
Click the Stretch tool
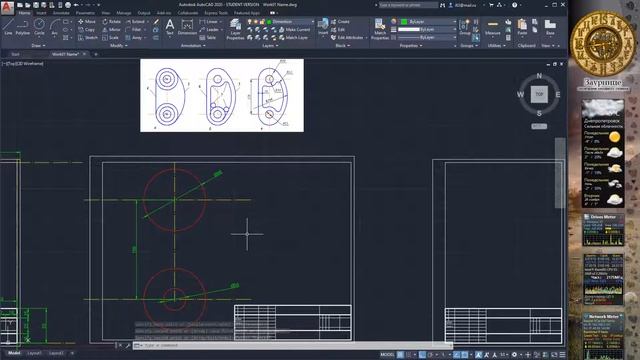point(88,38)
